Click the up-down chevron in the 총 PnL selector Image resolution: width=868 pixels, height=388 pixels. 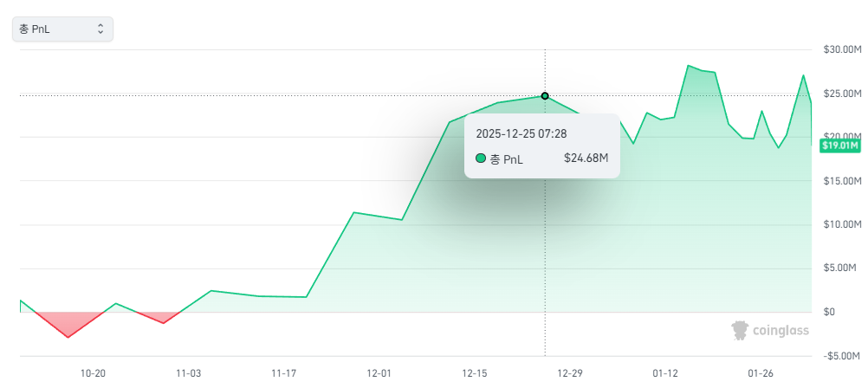tap(100, 29)
